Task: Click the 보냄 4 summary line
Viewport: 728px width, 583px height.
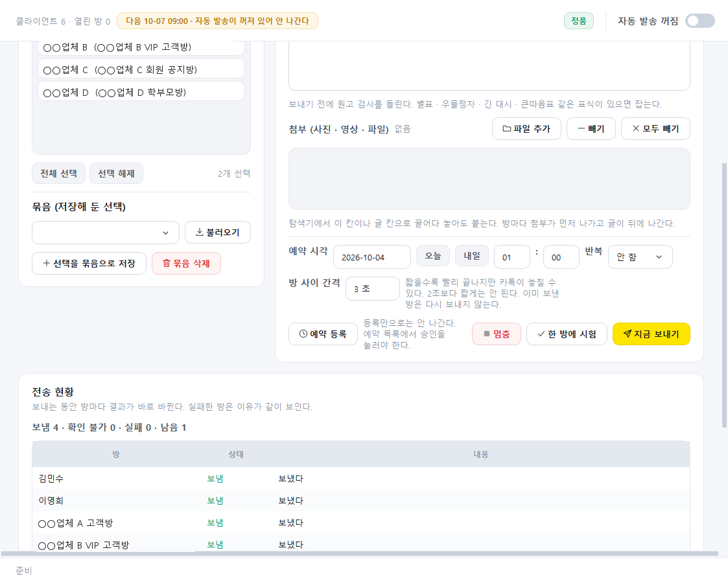Action: (109, 428)
